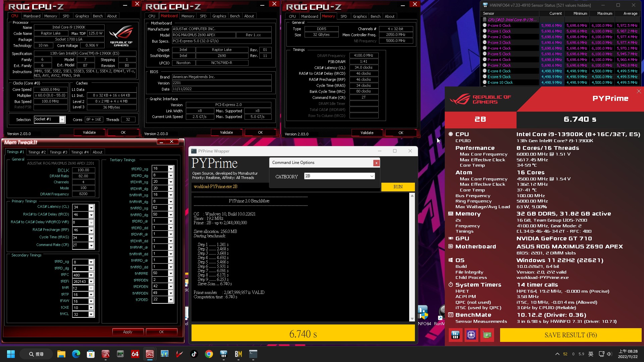Click OK in Mem TweakIt window
This screenshot has height=362, width=644.
(161, 332)
